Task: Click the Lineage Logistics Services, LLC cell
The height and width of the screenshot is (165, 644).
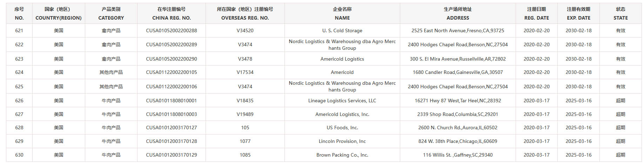Action: [x=342, y=101]
